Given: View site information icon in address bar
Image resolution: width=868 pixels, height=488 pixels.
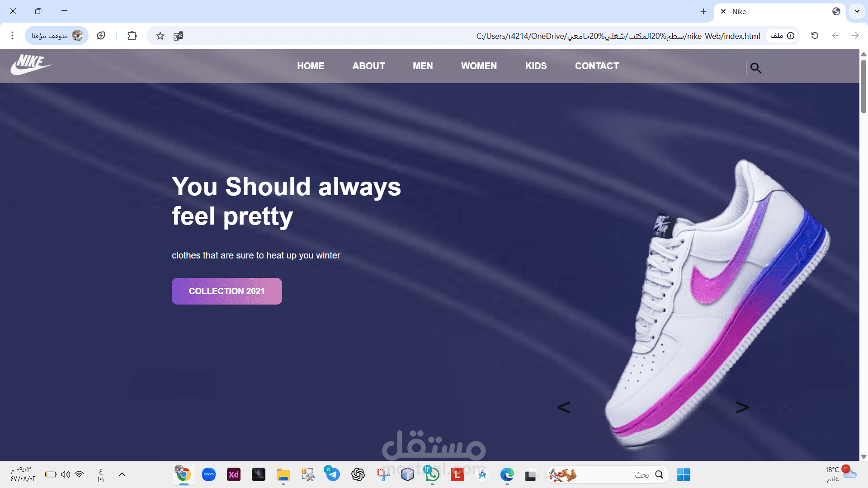Looking at the screenshot, I should coord(791,36).
